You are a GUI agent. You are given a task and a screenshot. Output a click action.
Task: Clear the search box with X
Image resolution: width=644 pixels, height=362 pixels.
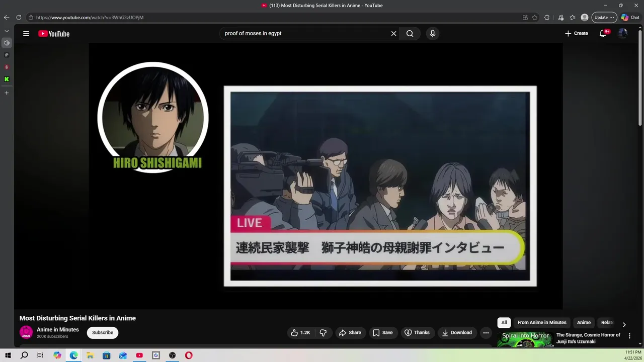pyautogui.click(x=394, y=34)
